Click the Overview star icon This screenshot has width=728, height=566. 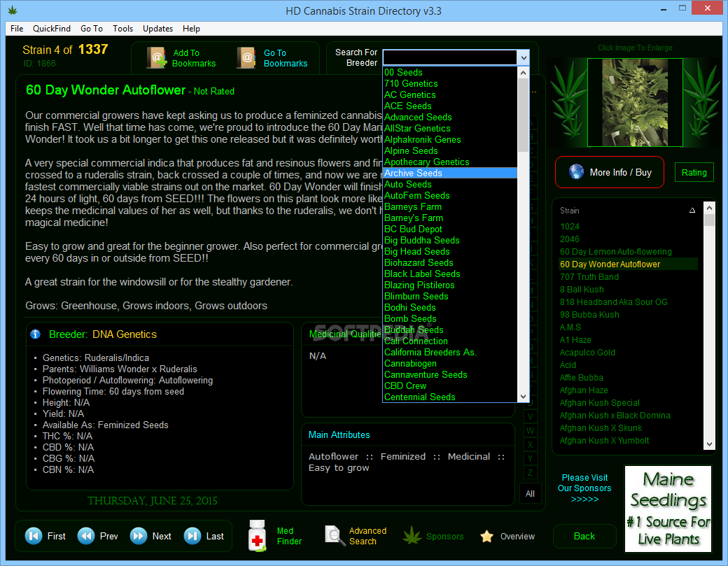tap(486, 537)
